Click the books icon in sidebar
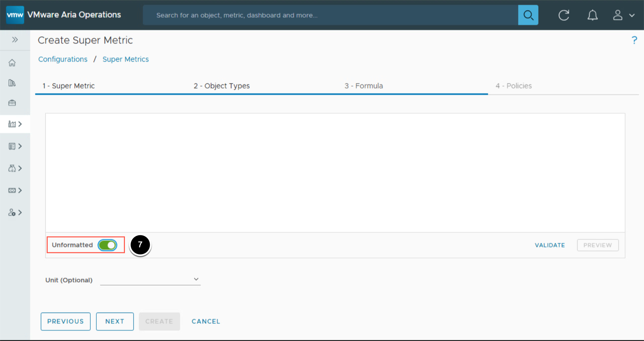This screenshot has width=644, height=341. point(12,83)
